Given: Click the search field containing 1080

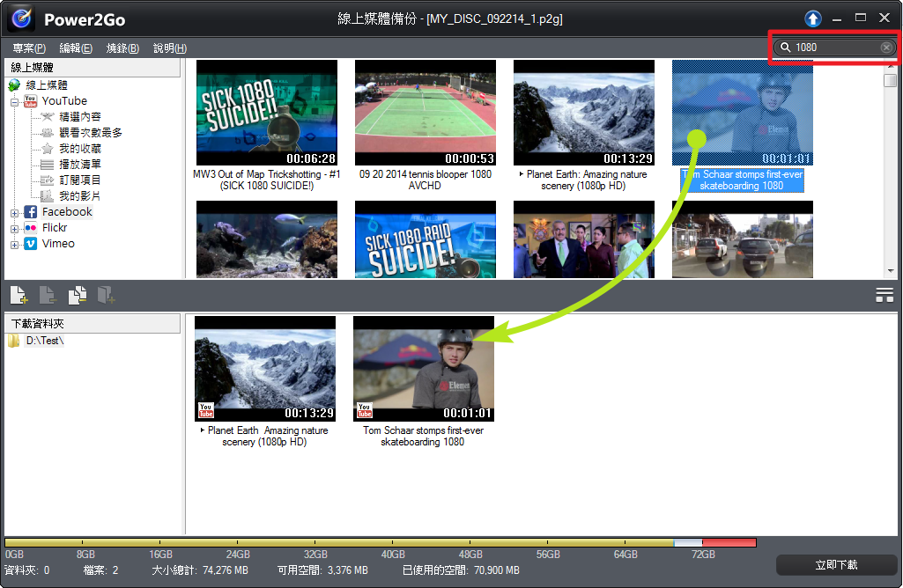Looking at the screenshot, I should tap(834, 48).
